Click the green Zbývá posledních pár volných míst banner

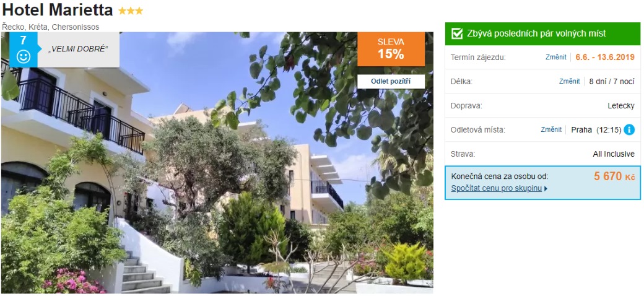point(542,33)
